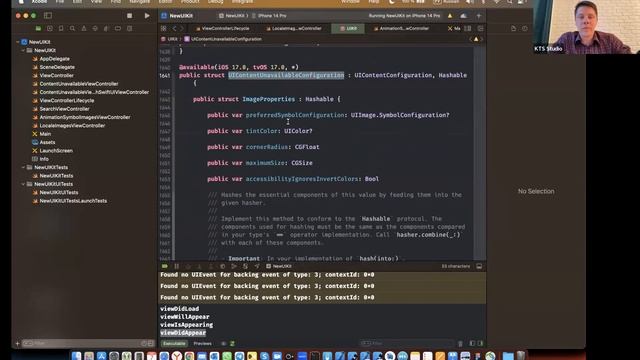
Task: Go back in editor history
Action: coord(174,29)
